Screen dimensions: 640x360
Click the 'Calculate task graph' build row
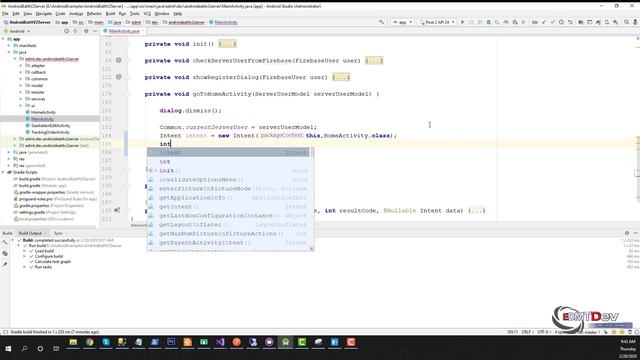point(53,262)
